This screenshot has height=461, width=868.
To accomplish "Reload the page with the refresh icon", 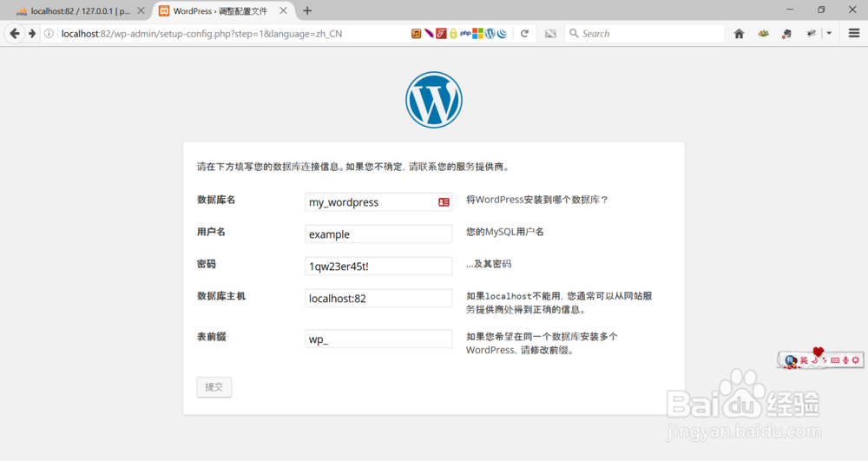I will (x=524, y=34).
